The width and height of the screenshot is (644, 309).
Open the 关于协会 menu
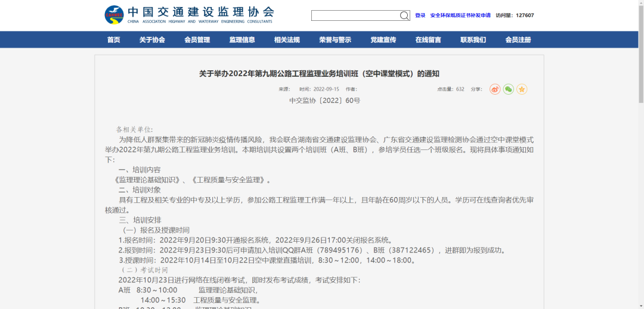[152, 40]
